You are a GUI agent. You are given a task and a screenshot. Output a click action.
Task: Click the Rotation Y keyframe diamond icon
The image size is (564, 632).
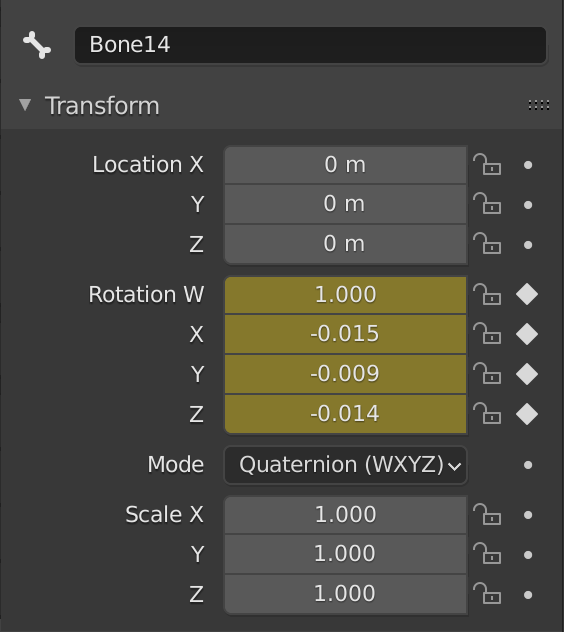tap(527, 374)
